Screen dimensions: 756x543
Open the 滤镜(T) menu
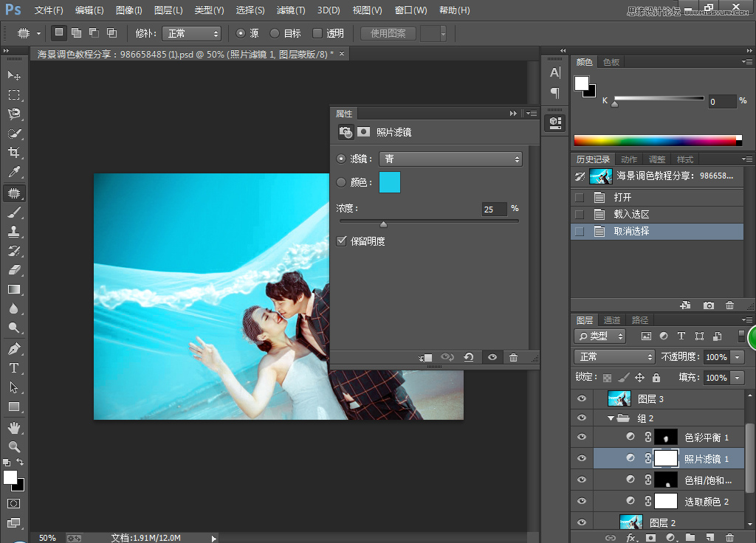pyautogui.click(x=290, y=10)
